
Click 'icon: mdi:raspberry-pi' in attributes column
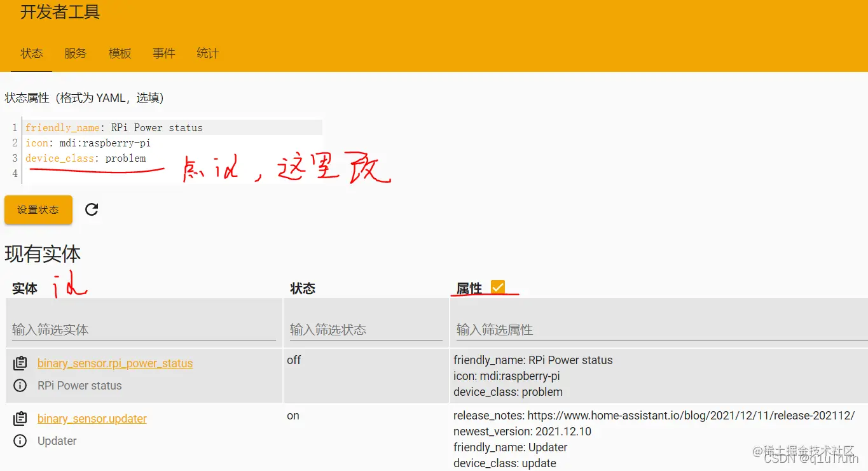pyautogui.click(x=507, y=376)
